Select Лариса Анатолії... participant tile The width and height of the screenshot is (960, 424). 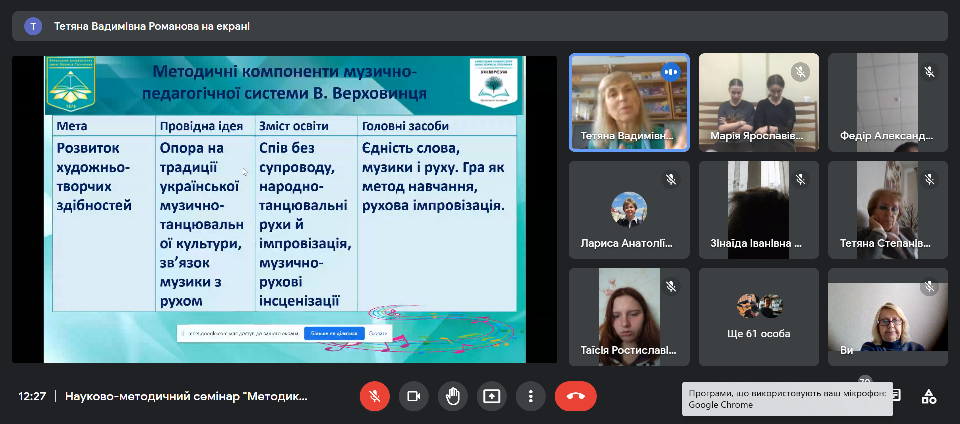[x=629, y=210]
